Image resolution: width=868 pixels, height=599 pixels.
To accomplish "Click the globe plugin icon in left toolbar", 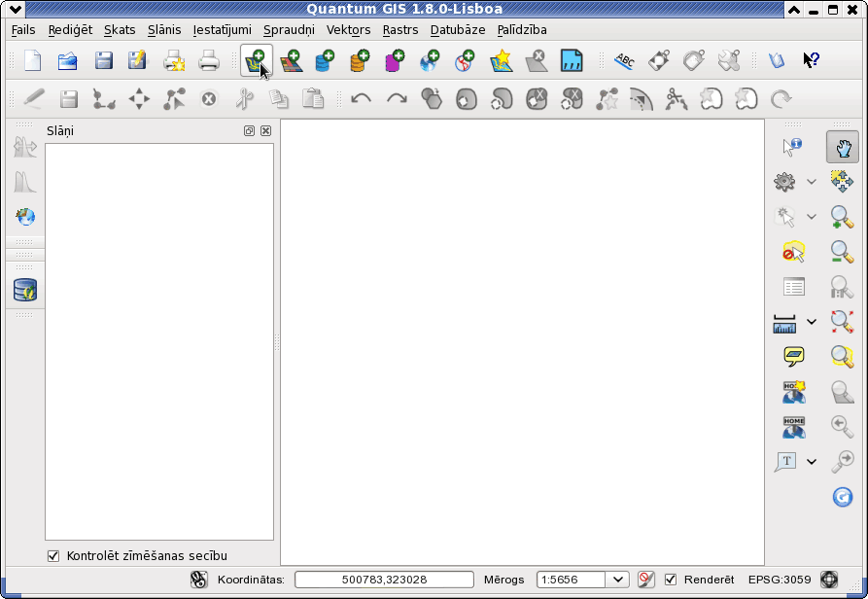I will (x=25, y=217).
